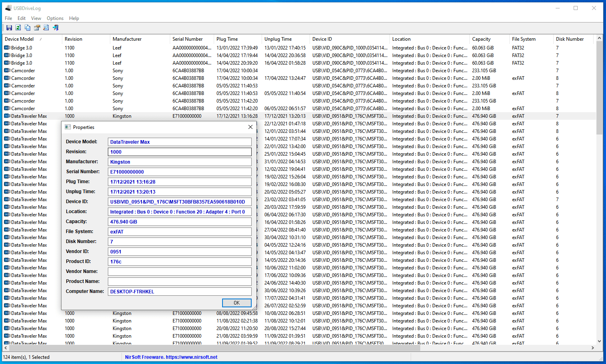Click the Serial Number field E71000000000
Image resolution: width=606 pixels, height=364 pixels.
pyautogui.click(x=180, y=172)
